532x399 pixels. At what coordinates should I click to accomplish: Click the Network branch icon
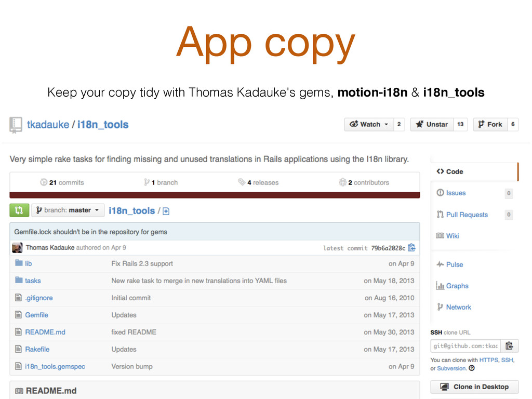(440, 307)
